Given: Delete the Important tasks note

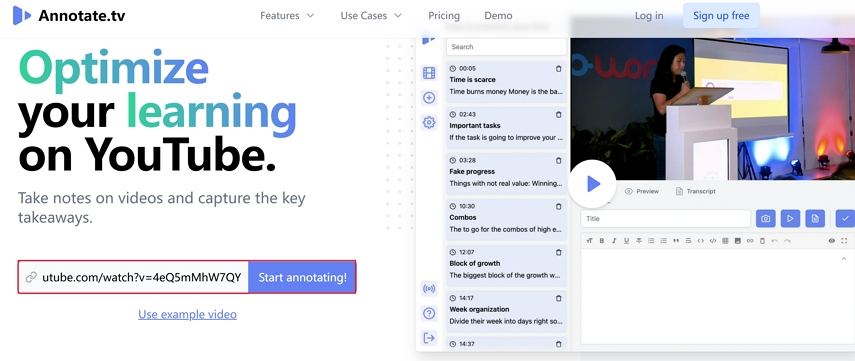Looking at the screenshot, I should (558, 115).
